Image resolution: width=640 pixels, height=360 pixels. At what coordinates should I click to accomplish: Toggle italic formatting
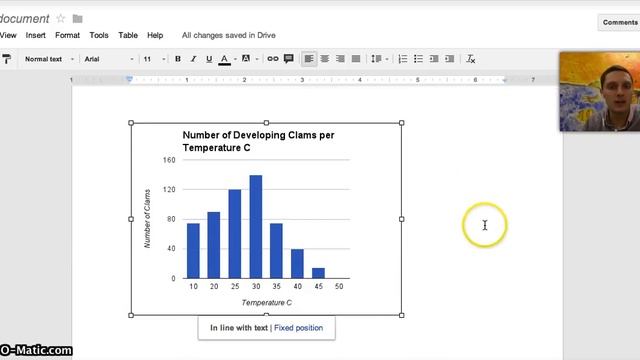pyautogui.click(x=193, y=59)
